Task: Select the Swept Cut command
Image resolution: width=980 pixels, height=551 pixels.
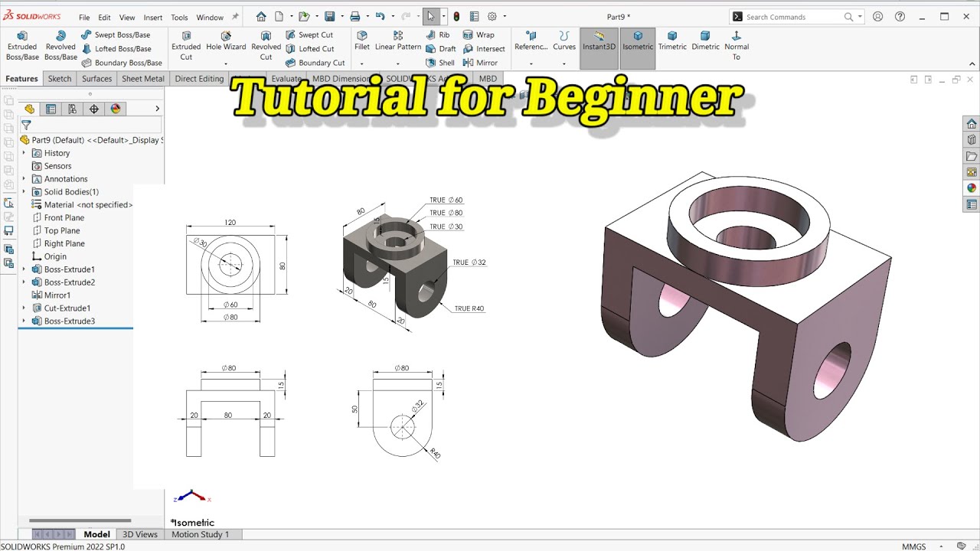Action: pyautogui.click(x=309, y=34)
